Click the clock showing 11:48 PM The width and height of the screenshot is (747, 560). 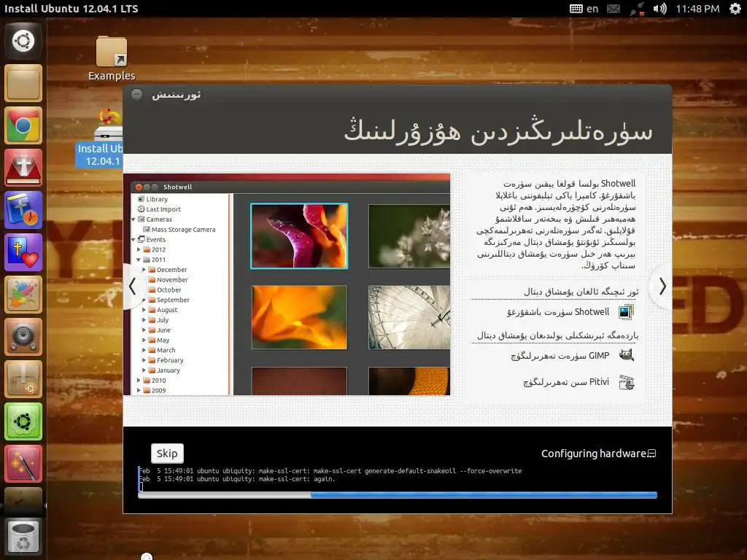click(x=697, y=9)
